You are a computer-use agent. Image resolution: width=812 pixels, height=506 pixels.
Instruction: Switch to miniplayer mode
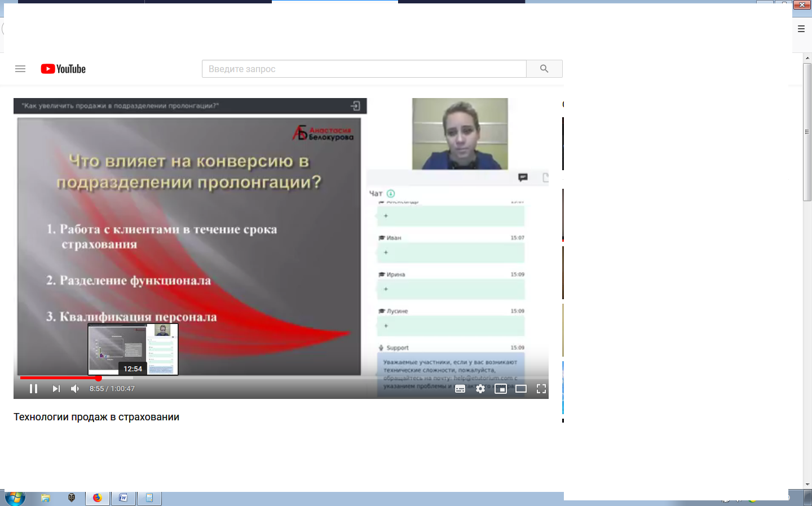pyautogui.click(x=501, y=389)
